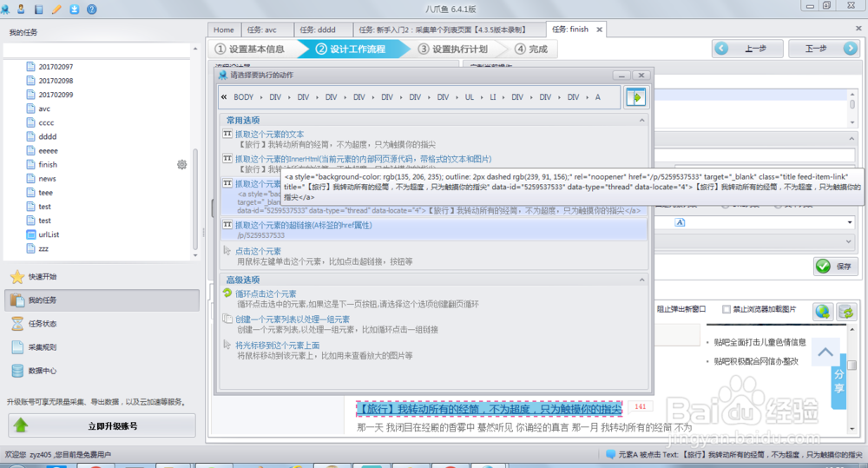The height and width of the screenshot is (468, 868).
Task: Select task eeeee in the list
Action: click(x=48, y=151)
